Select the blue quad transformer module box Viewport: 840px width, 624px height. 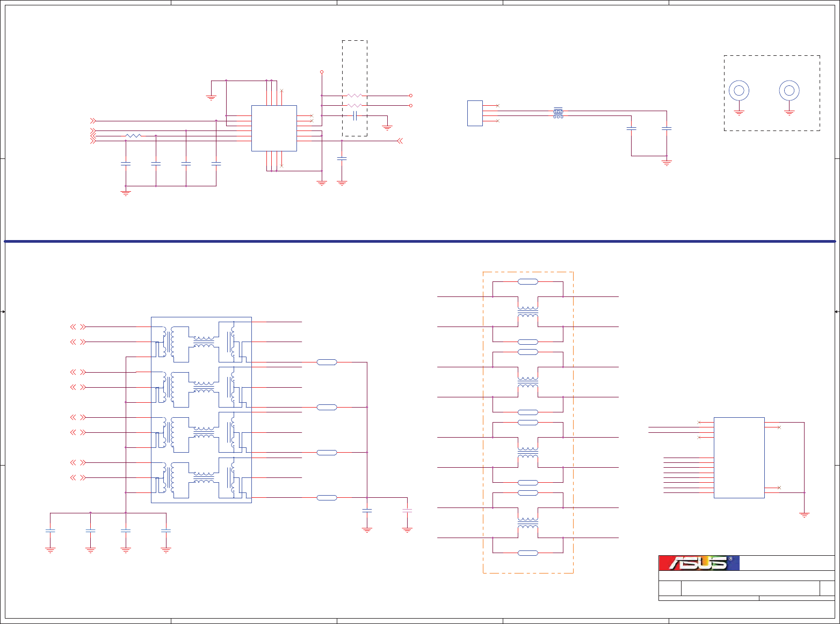(201, 410)
